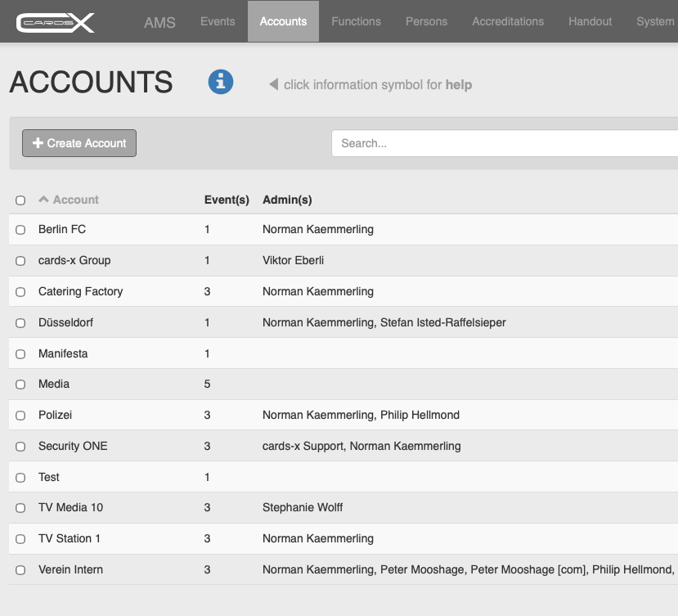Open the TV Station 1 account
Image resolution: width=678 pixels, height=616 pixels.
point(70,538)
